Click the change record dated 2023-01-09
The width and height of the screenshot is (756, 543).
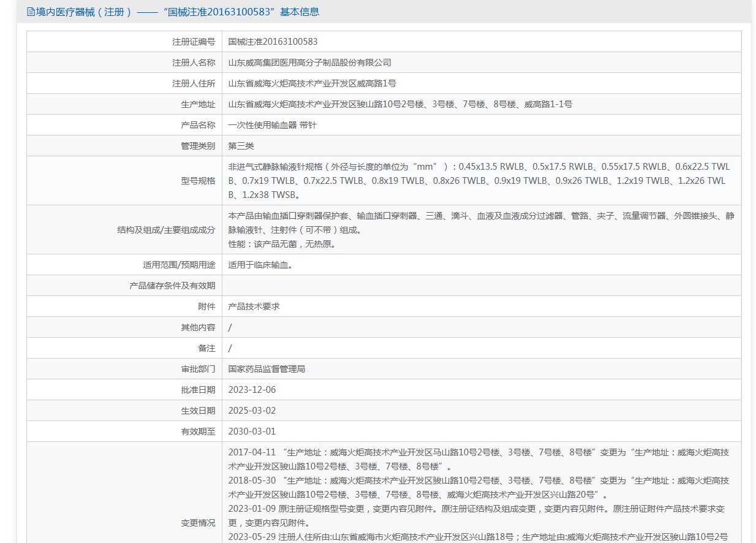click(x=477, y=516)
